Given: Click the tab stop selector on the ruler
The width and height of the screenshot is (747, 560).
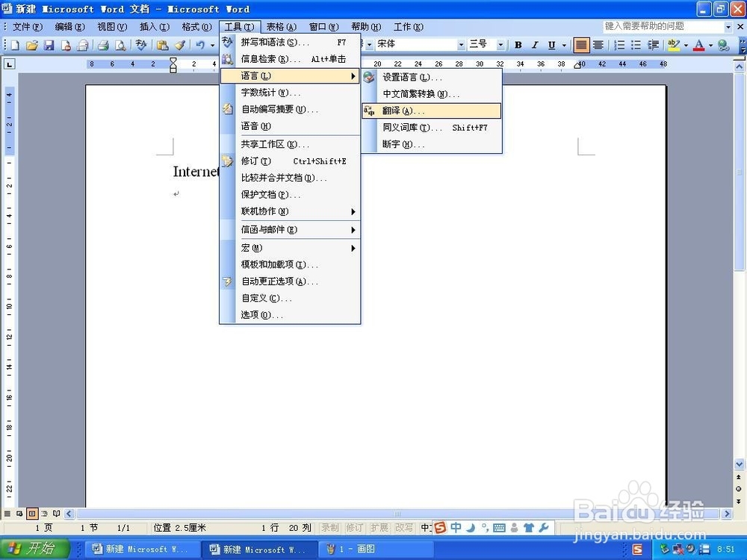Looking at the screenshot, I should pyautogui.click(x=10, y=63).
